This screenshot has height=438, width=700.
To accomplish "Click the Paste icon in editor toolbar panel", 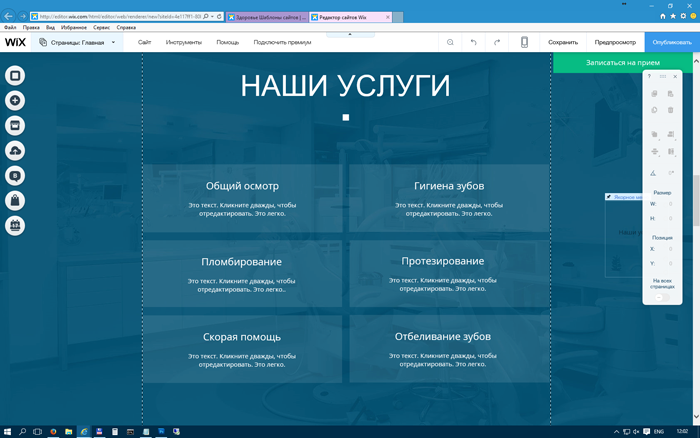I will tap(670, 94).
